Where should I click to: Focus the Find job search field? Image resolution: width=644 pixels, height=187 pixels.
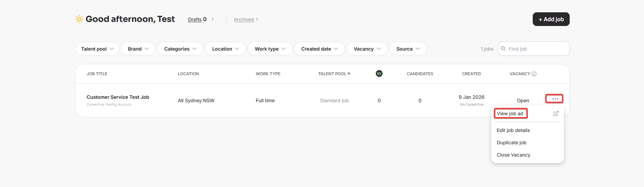(534, 49)
